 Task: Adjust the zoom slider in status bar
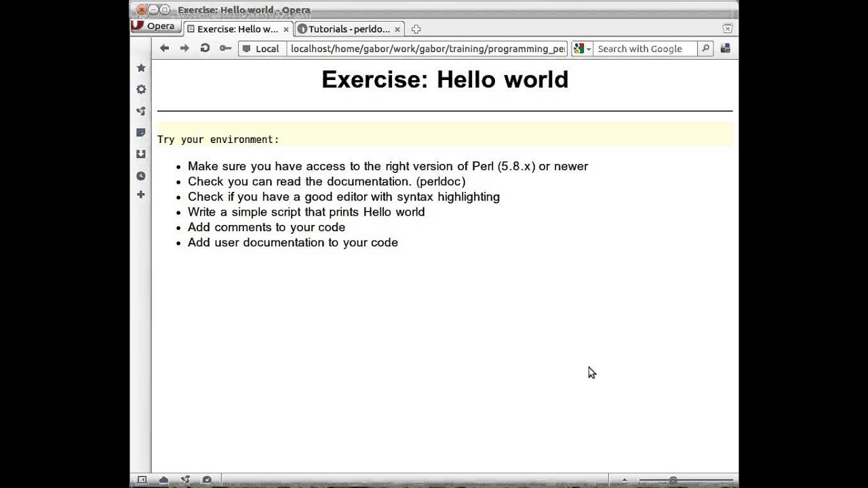click(686, 481)
